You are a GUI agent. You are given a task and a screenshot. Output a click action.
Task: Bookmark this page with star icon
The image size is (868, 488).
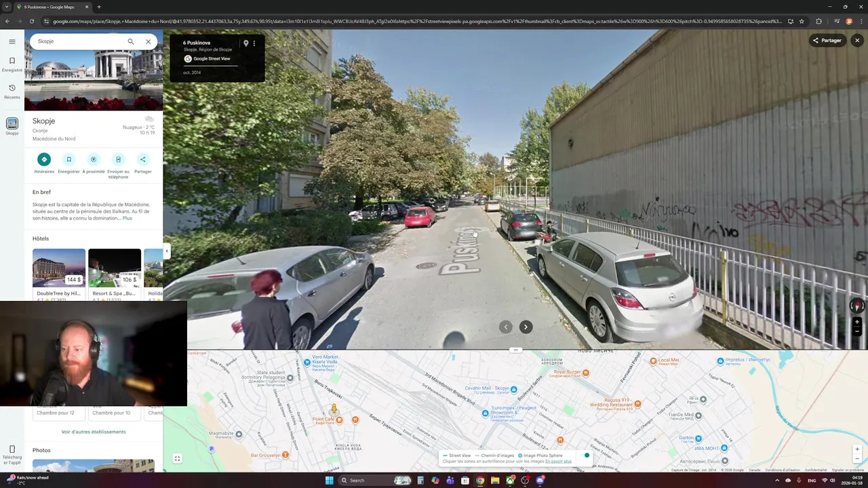[x=802, y=21]
